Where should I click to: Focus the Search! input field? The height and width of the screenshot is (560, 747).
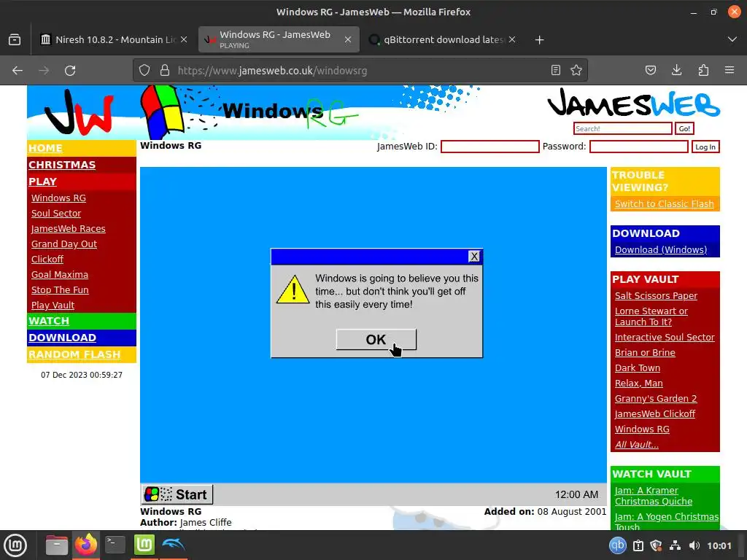623,128
